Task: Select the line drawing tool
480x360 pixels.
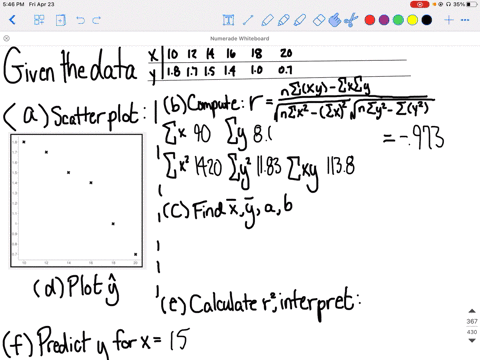Action: [248, 20]
